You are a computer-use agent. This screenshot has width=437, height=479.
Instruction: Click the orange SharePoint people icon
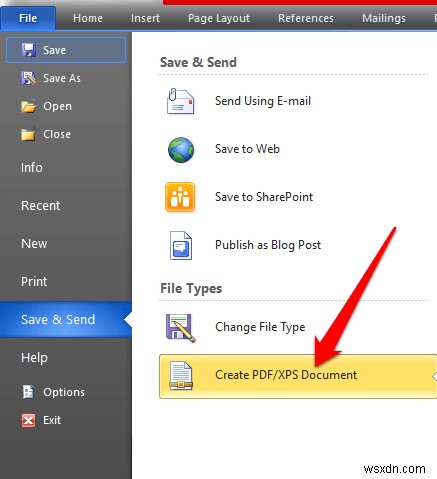point(180,197)
